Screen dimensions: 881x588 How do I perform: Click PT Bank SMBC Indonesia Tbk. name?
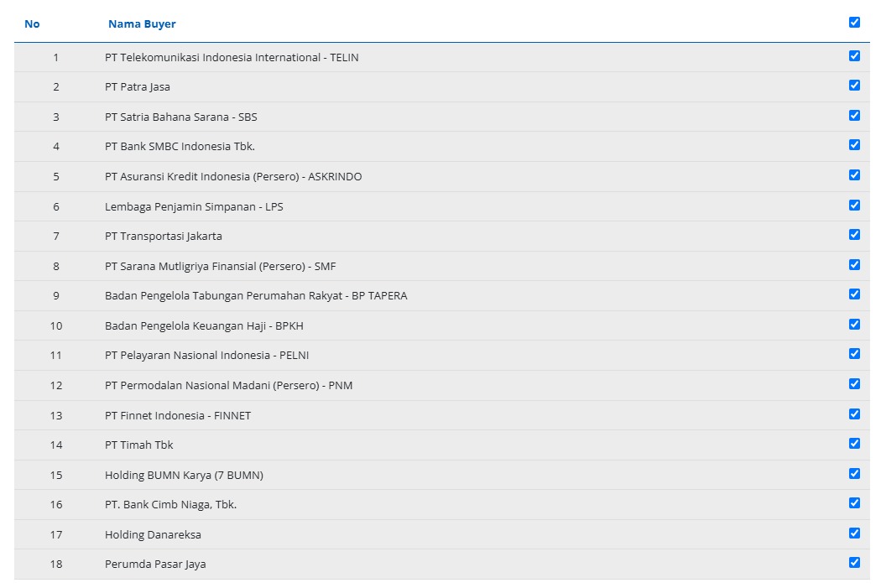tap(180, 147)
